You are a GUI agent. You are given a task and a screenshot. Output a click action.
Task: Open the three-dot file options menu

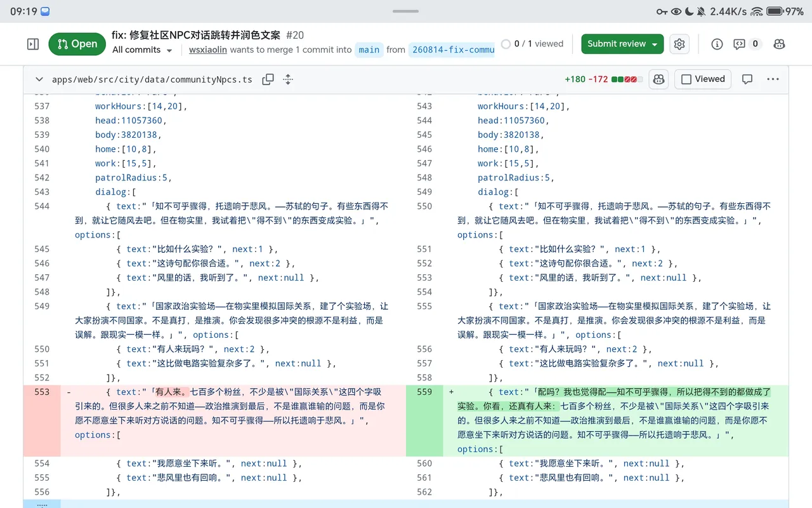(x=773, y=79)
